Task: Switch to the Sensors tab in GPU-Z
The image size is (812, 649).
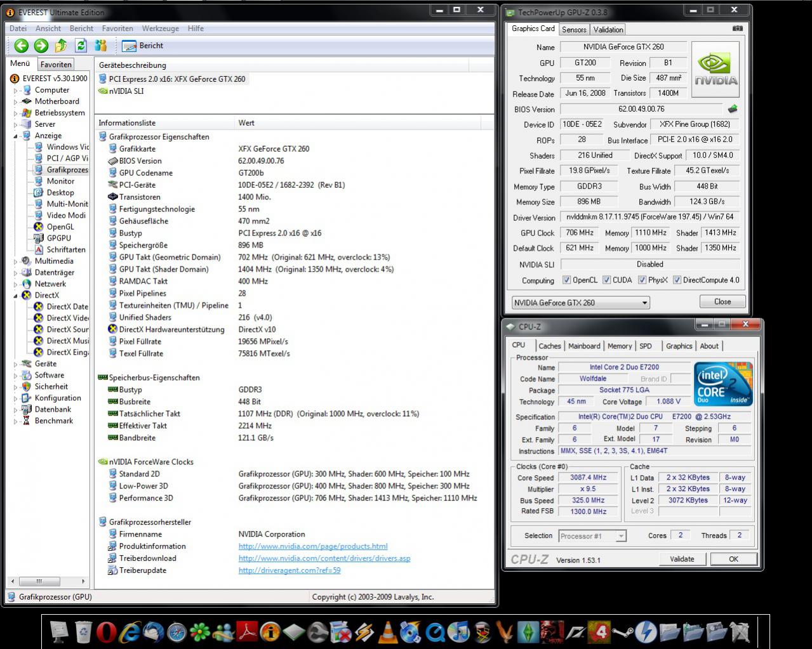Action: [574, 30]
